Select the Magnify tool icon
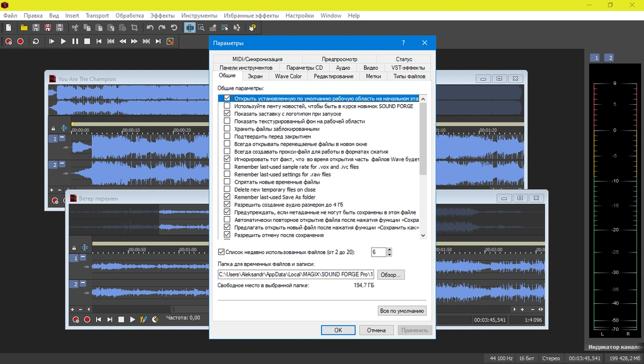The width and height of the screenshot is (644, 364). [x=201, y=27]
